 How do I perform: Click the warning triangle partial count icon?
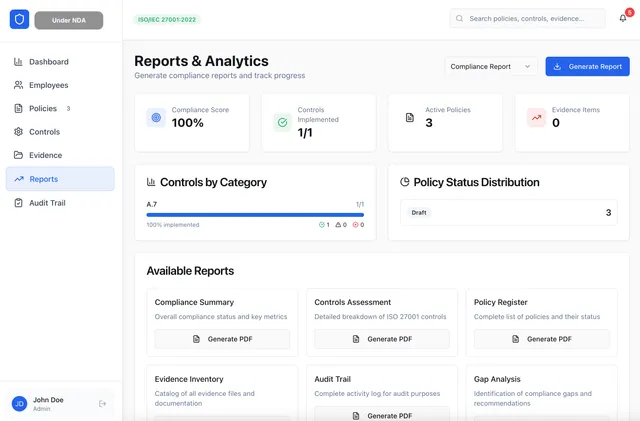point(338,225)
